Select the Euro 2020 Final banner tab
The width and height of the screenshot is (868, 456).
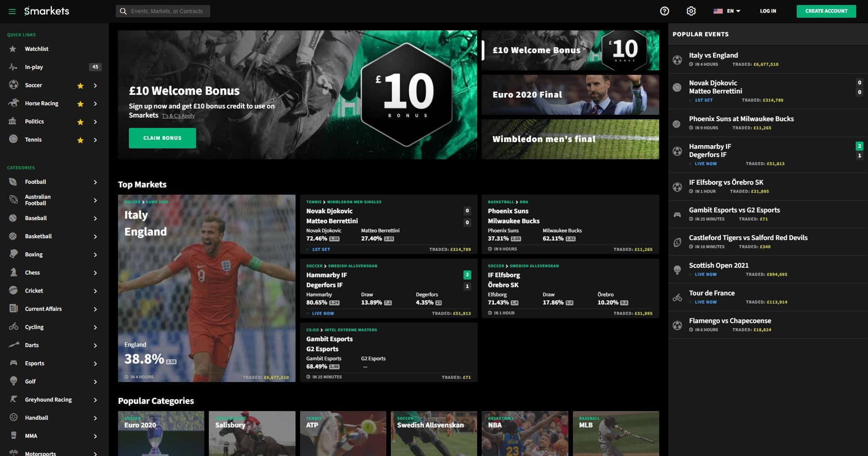[570, 95]
